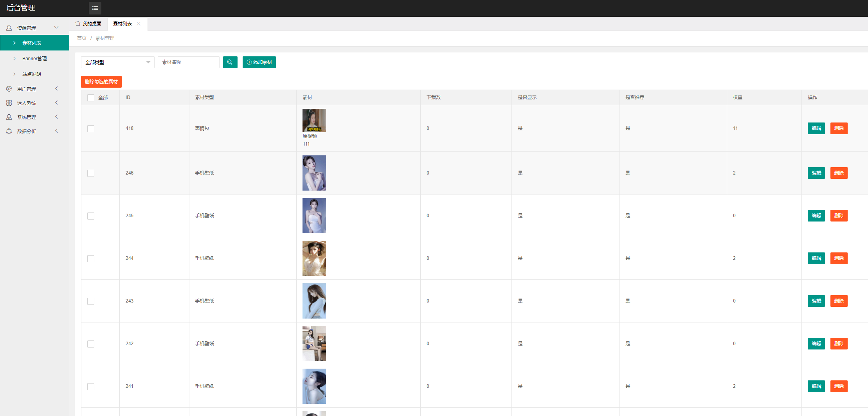This screenshot has width=868, height=416.
Task: Open the thumbnail for row 244
Action: click(x=314, y=258)
